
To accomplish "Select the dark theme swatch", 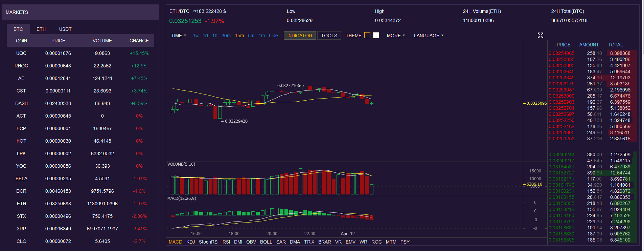I will pos(367,35).
